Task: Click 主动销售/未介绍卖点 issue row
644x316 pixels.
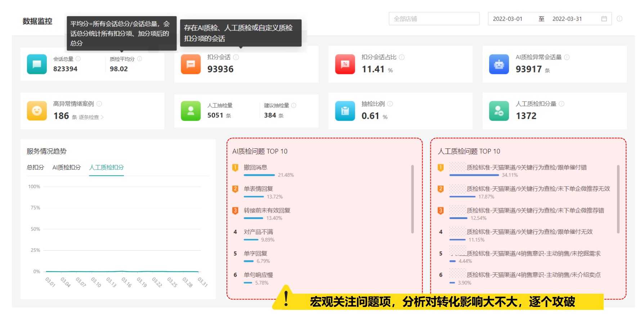Action: (534, 275)
